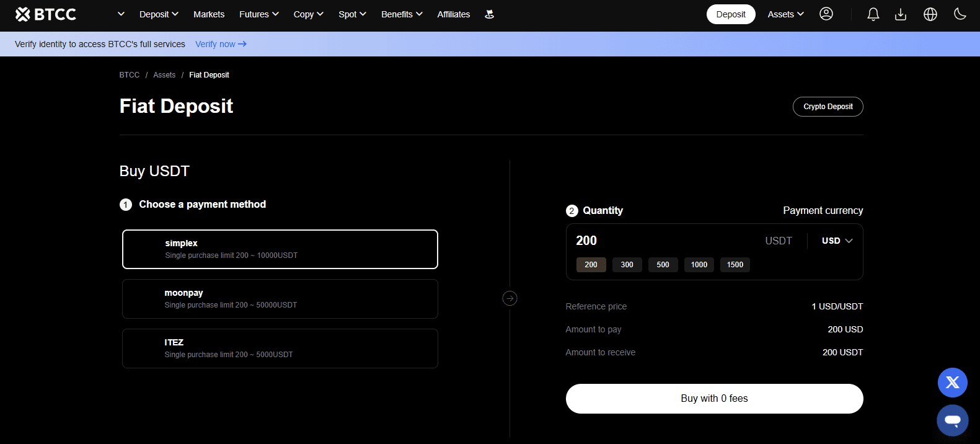The height and width of the screenshot is (444, 980).
Task: Switch theme with the moon icon
Action: pos(960,14)
